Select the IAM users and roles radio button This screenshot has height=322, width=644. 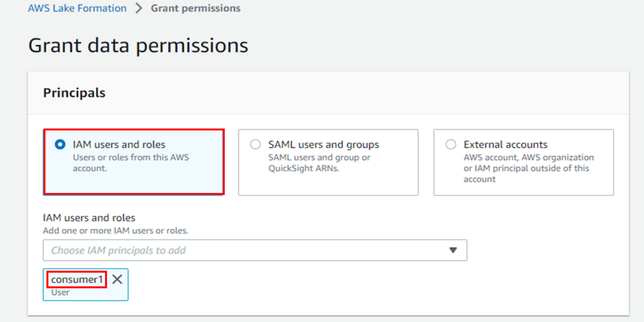pos(60,144)
